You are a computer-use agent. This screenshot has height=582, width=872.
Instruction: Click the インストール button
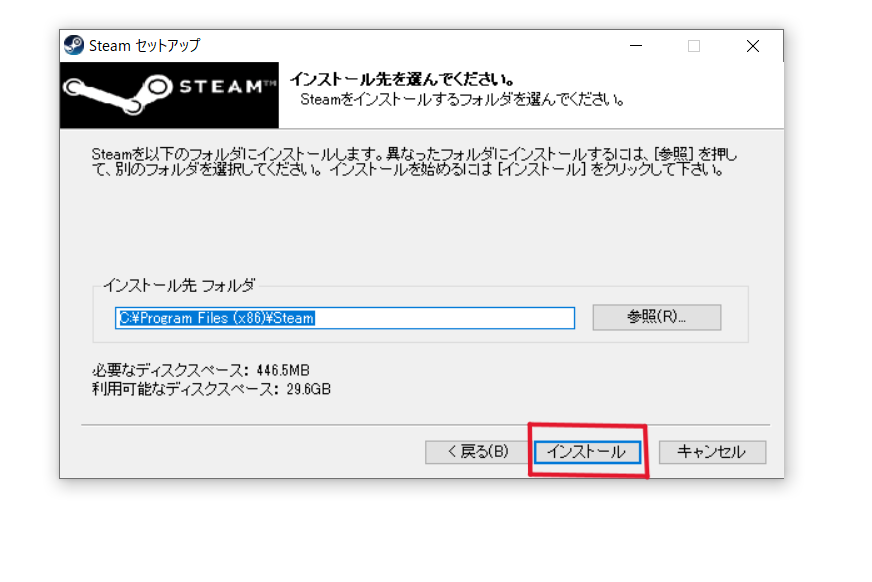click(587, 452)
